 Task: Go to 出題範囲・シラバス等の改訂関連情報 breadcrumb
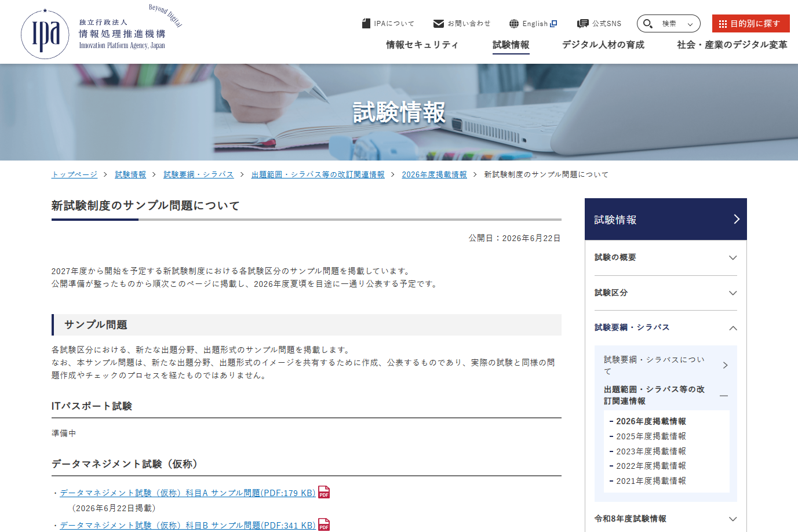click(x=318, y=174)
